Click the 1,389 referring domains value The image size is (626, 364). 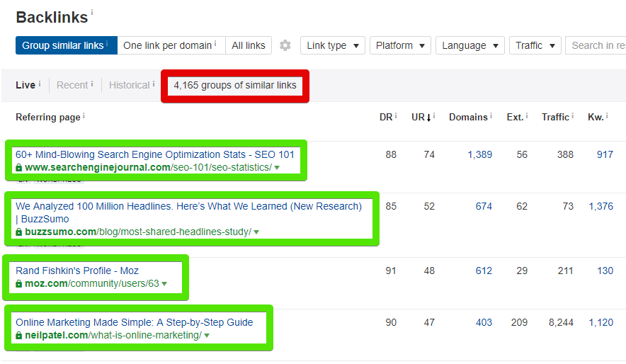(x=480, y=154)
